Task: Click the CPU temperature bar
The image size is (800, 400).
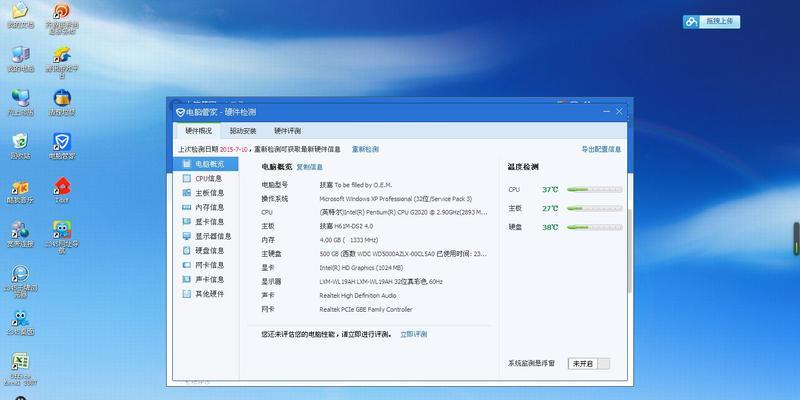Action: pyautogui.click(x=594, y=189)
